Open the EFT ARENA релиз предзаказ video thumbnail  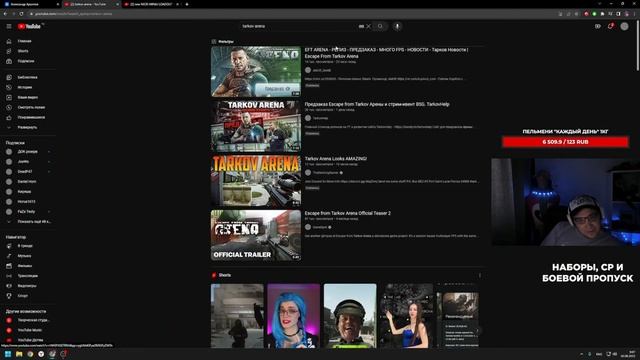pos(256,71)
